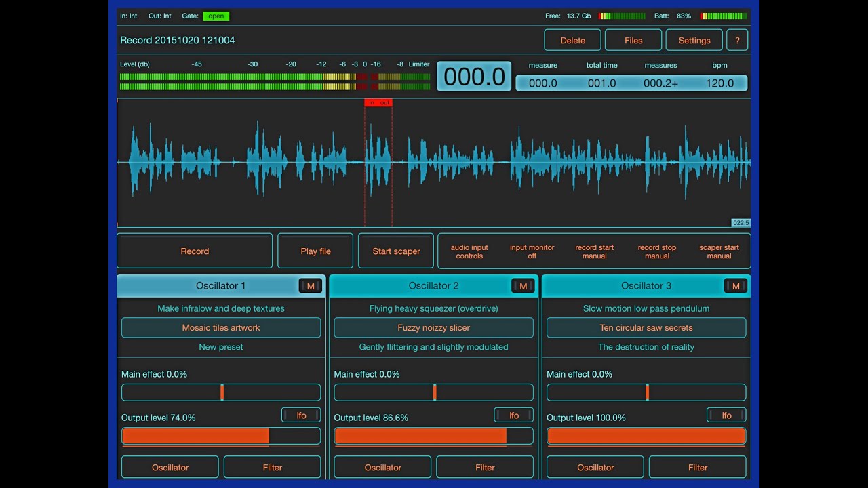The width and height of the screenshot is (868, 488).
Task: Open Oscillator 1's Oscillator settings button
Action: [170, 467]
